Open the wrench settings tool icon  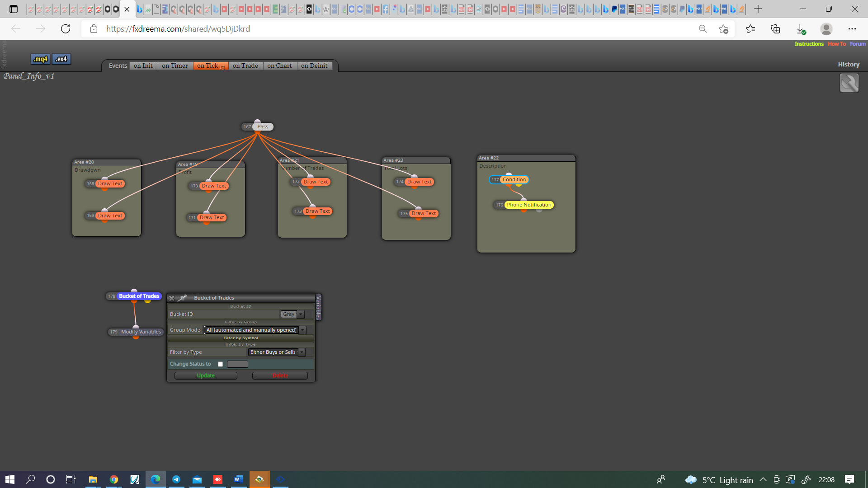[849, 83]
